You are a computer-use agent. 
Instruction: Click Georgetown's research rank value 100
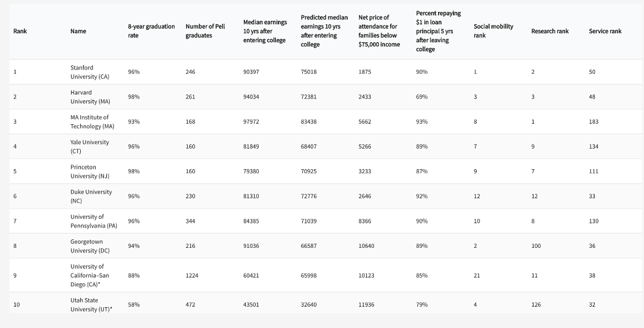tap(536, 246)
